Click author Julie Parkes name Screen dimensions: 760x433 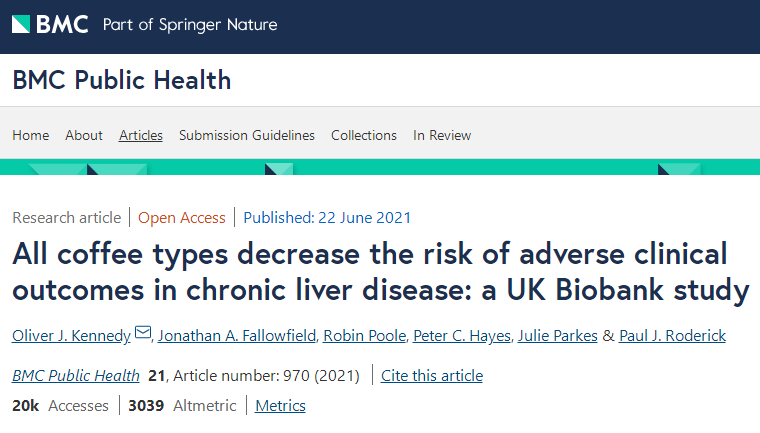[556, 335]
